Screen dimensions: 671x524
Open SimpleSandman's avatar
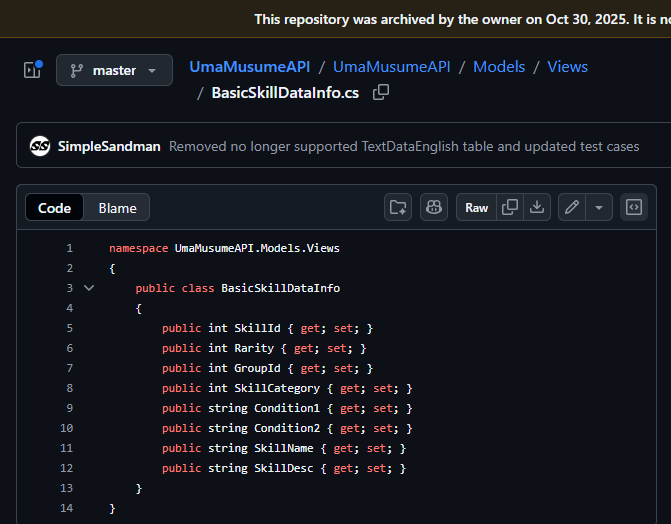tap(40, 146)
